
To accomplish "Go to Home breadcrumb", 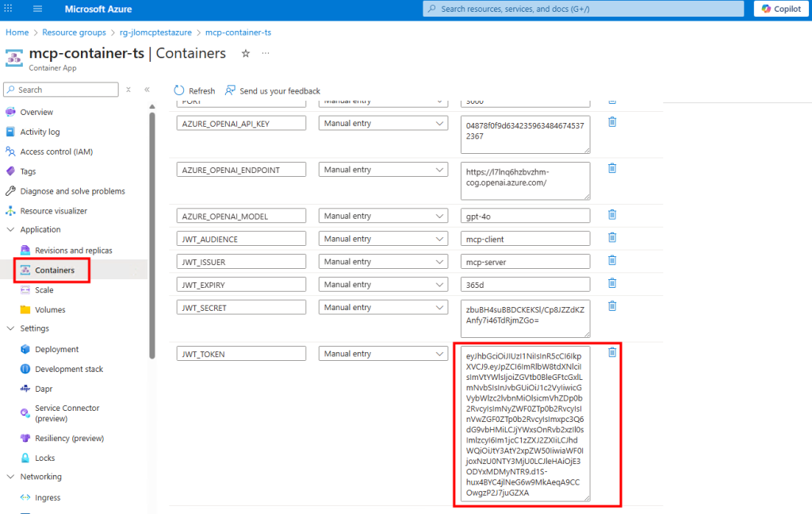I will click(17, 32).
